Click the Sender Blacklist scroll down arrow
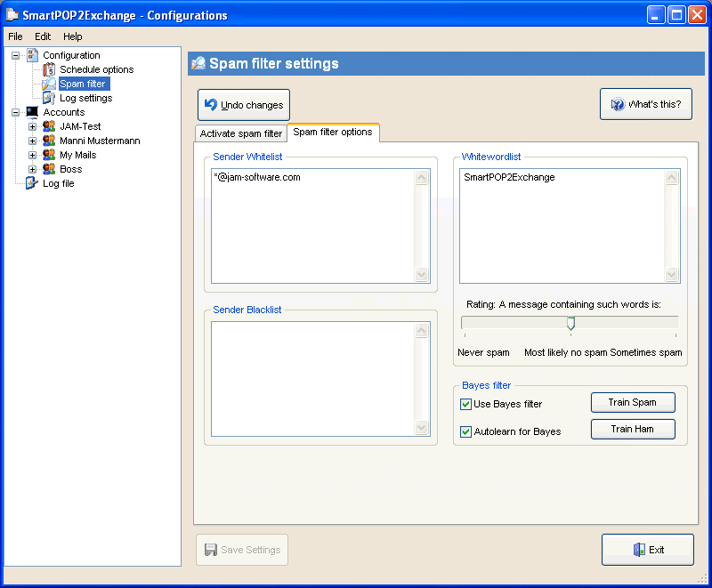Screen dimensions: 712x588 [x=422, y=427]
